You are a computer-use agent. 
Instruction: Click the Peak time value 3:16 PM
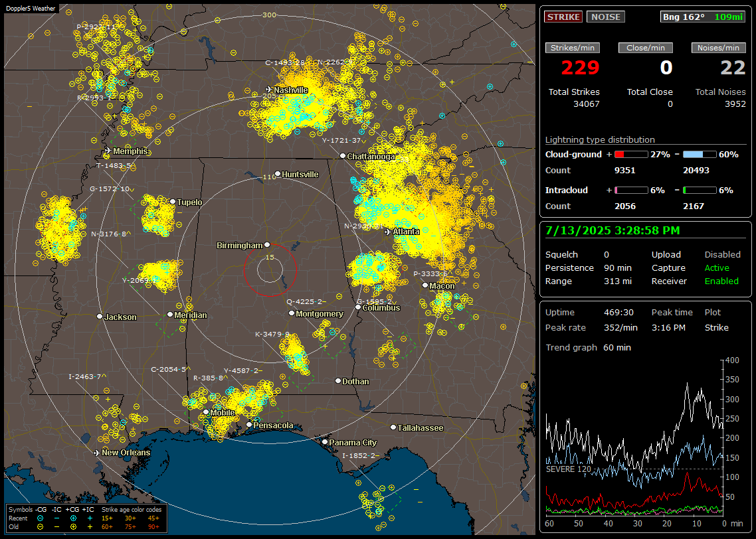click(x=668, y=327)
